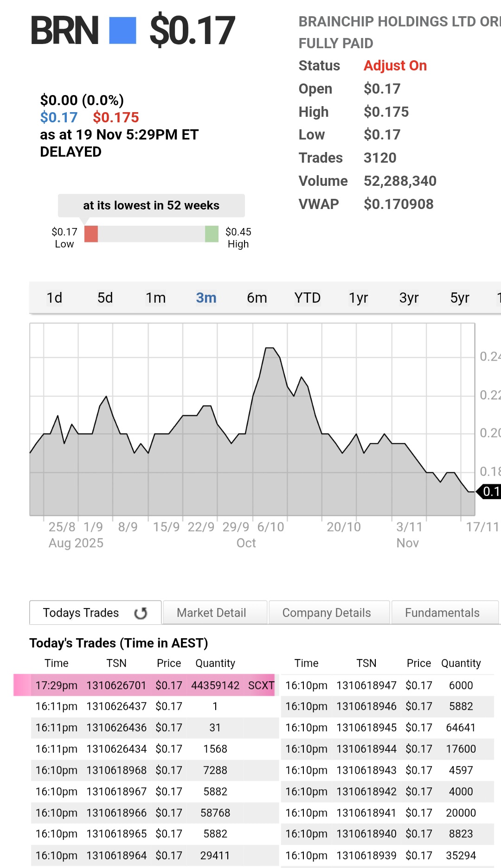Image resolution: width=501 pixels, height=868 pixels.
Task: Click the red low marker on 52-week bar
Action: tap(91, 234)
